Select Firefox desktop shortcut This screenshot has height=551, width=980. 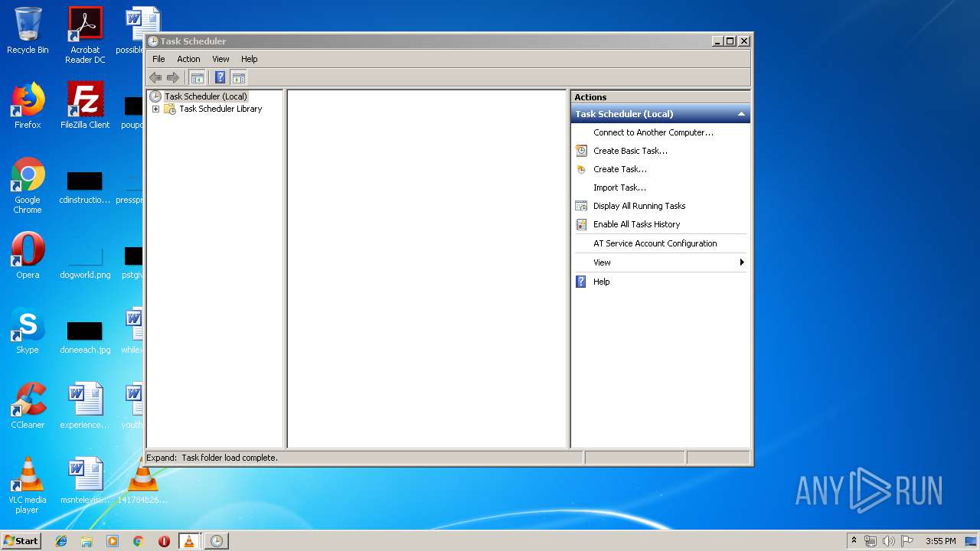click(x=28, y=106)
